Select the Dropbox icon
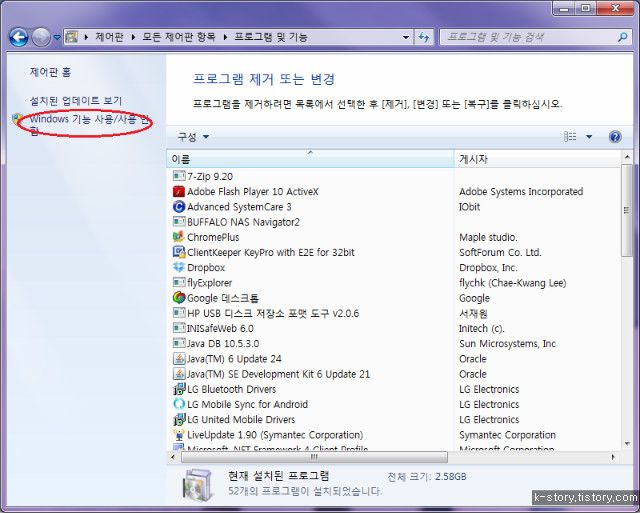 (x=179, y=267)
